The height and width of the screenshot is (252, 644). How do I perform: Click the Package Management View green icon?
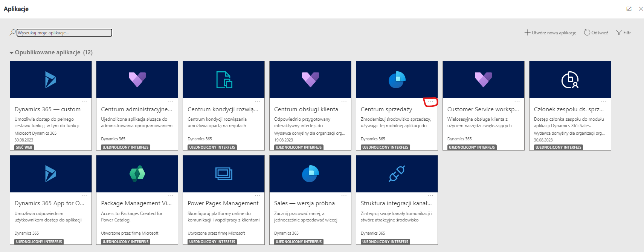click(137, 174)
